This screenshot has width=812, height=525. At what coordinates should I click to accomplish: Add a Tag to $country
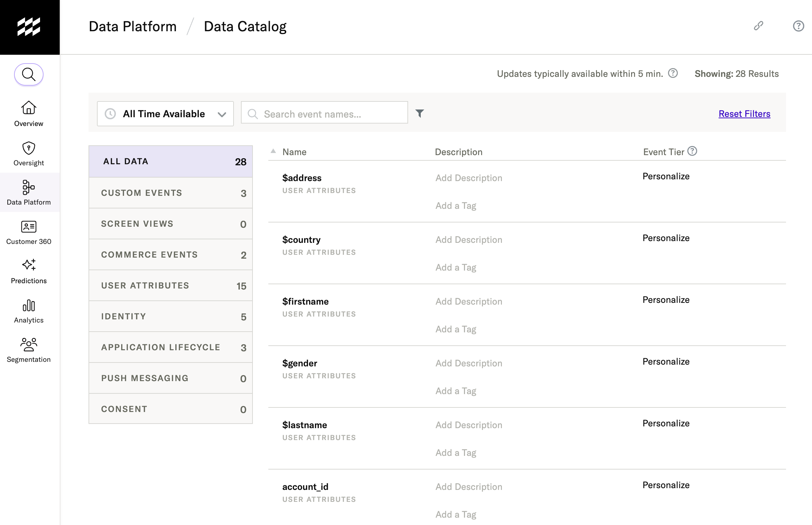(x=456, y=267)
